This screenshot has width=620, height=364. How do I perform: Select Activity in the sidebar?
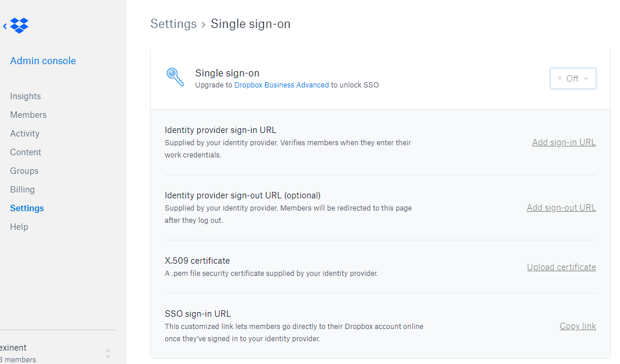[x=25, y=134]
